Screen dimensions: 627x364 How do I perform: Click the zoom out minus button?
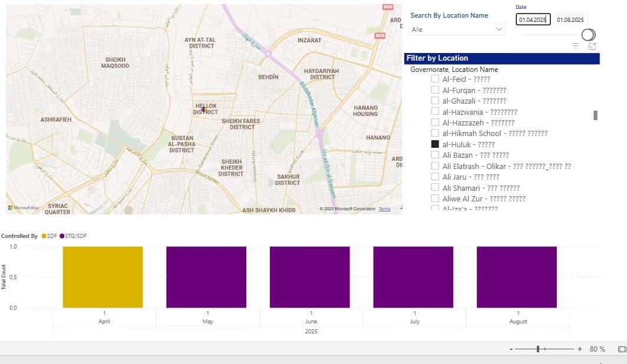coord(510,349)
